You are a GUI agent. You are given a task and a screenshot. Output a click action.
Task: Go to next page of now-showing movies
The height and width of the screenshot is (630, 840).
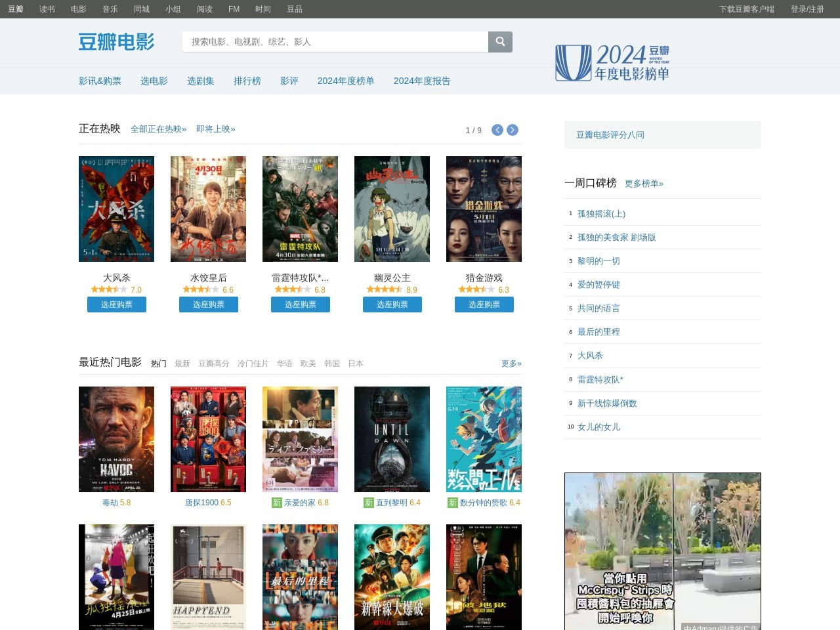point(513,130)
